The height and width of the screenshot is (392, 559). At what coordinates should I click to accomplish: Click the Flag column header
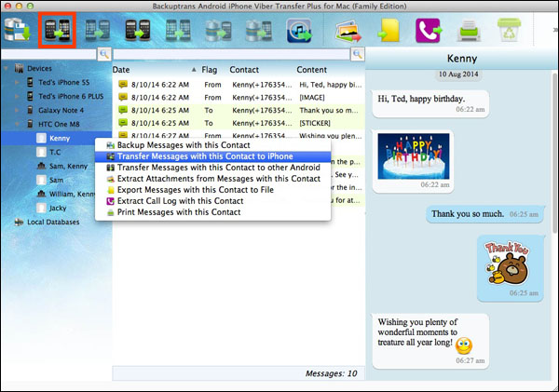[210, 70]
